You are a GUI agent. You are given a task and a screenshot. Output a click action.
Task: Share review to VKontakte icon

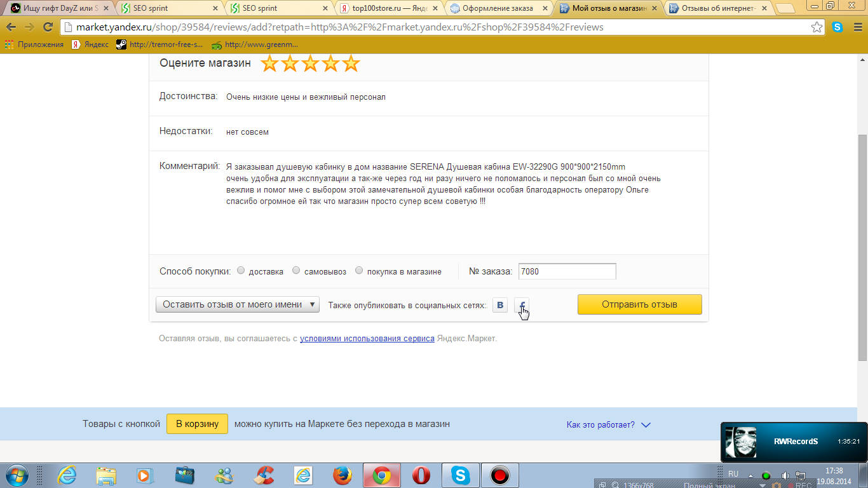500,305
